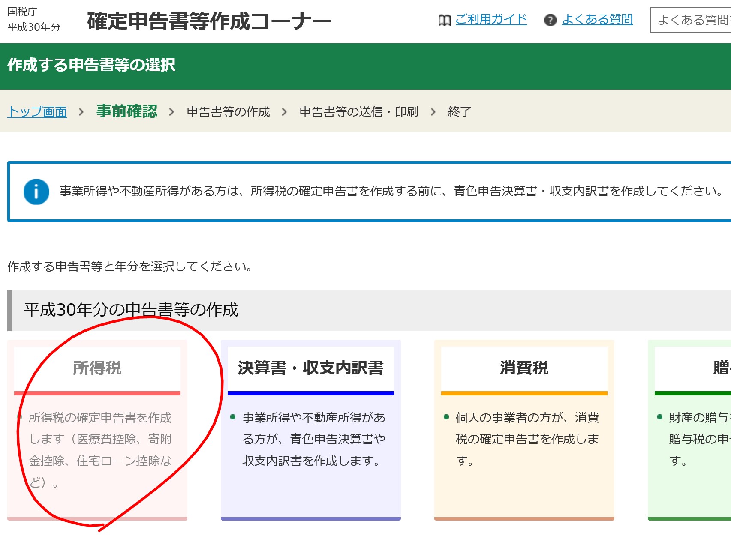This screenshot has height=560, width=731.
Task: Click the 消費税 card description text
Action: [x=526, y=439]
